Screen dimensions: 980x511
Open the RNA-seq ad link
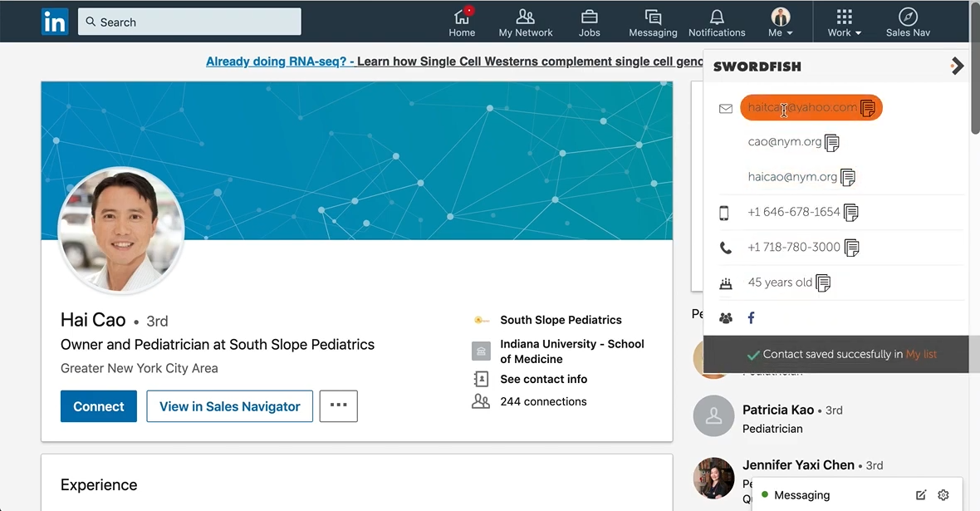(x=454, y=61)
